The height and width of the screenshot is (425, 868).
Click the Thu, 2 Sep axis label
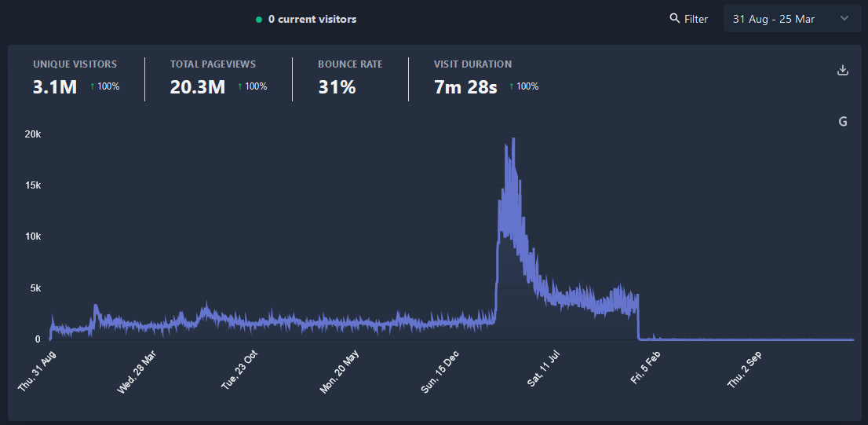(746, 368)
